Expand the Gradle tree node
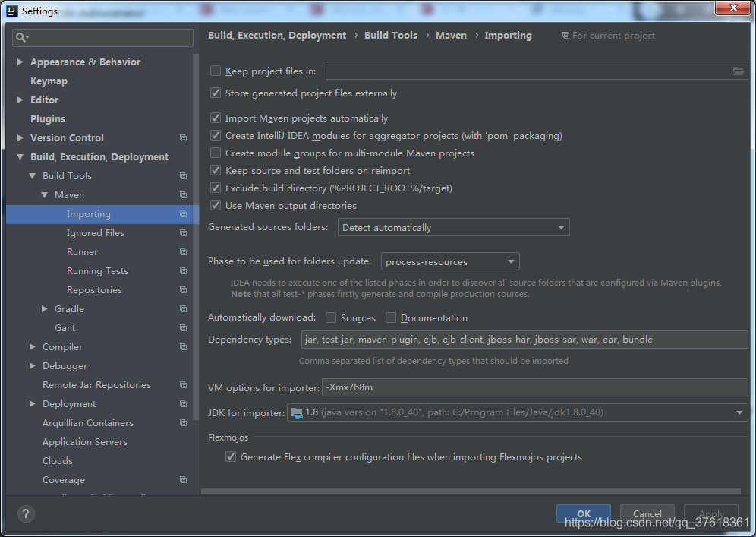Screen dimensions: 756x537 tap(44, 308)
